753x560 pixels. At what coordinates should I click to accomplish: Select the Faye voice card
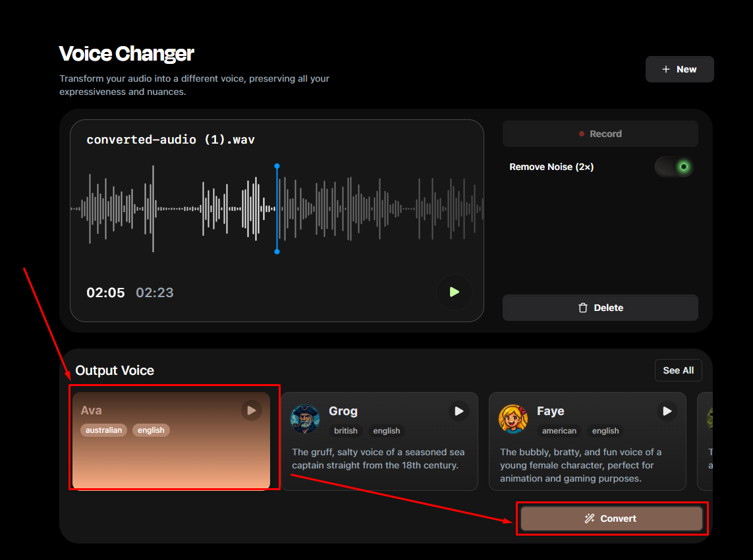[588, 441]
